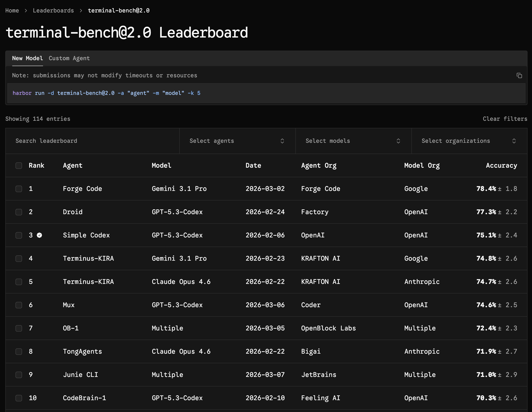Viewport: 532px width, 412px height.
Task: Open the Select agents dropdown
Action: (x=237, y=141)
